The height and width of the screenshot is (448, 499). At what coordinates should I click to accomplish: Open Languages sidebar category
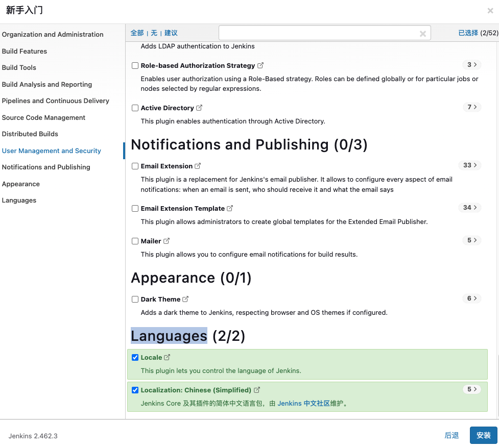[x=19, y=201]
